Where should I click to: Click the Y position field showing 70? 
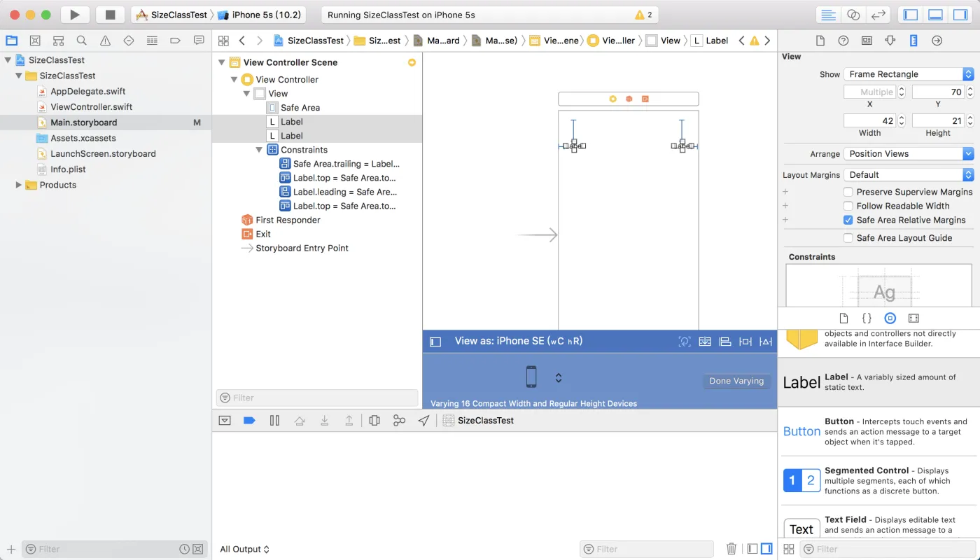coord(937,92)
